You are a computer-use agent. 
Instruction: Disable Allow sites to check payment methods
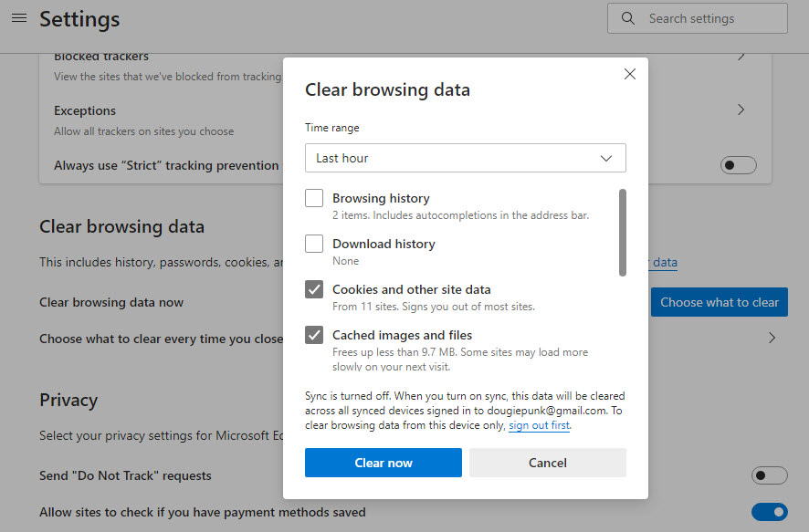(770, 512)
